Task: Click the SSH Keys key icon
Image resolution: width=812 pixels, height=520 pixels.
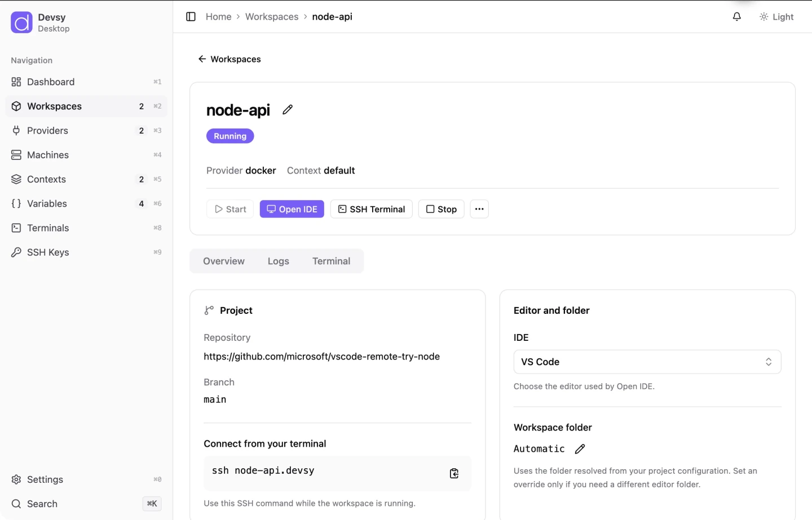Action: (16, 252)
